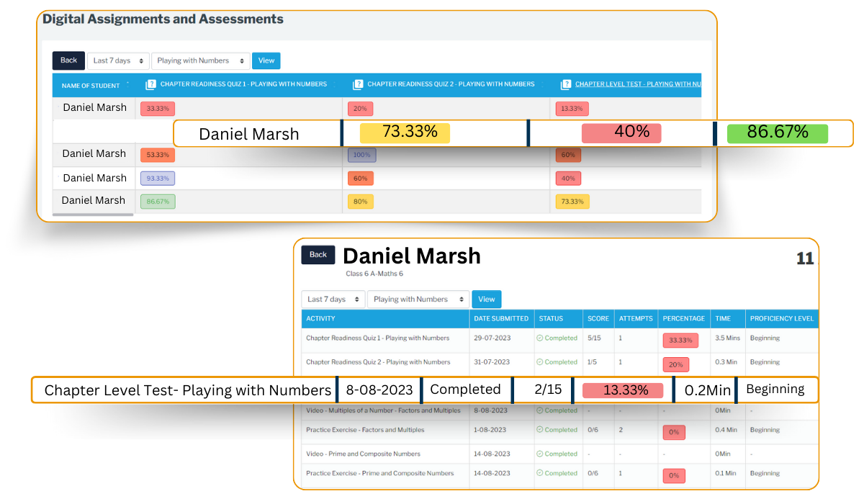Image resolution: width=864 pixels, height=504 pixels.
Task: Click the Proficiency Level column header
Action: tap(781, 318)
